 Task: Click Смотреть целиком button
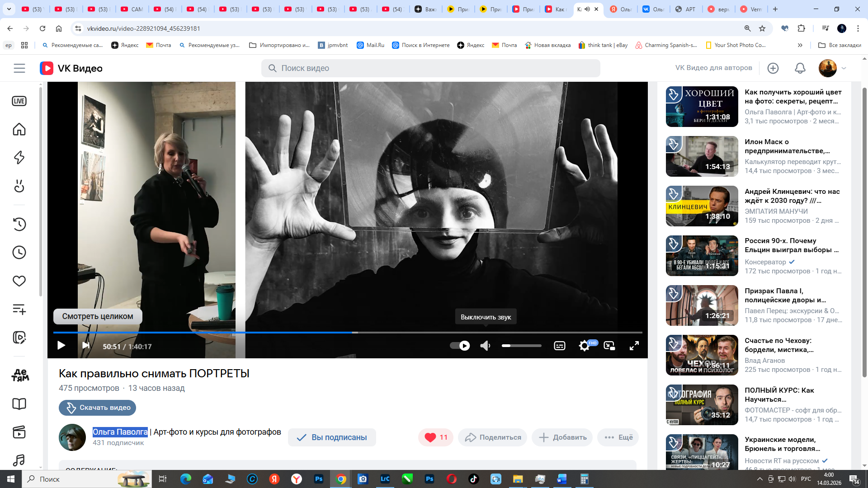[98, 316]
